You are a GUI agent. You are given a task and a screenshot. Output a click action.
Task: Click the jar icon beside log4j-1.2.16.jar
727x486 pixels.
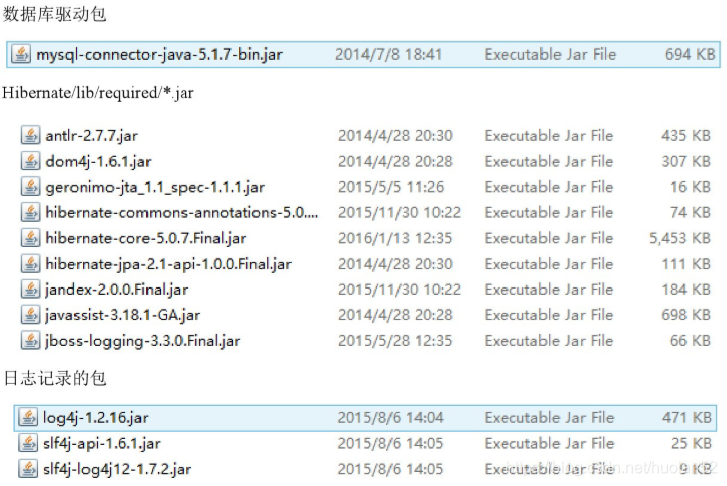(28, 417)
